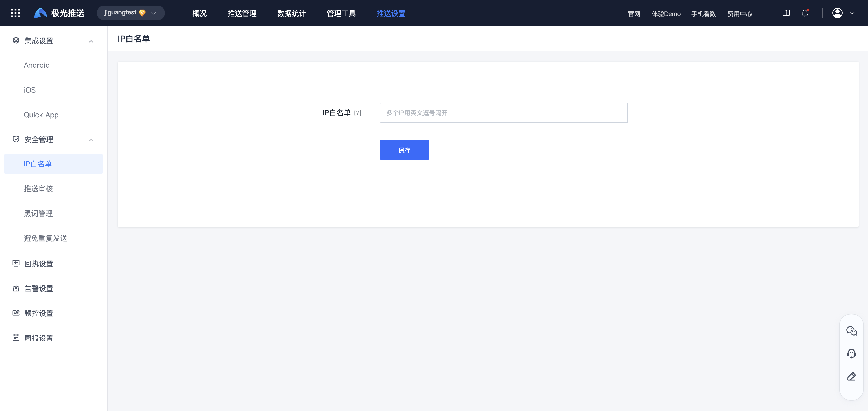Open the jiguangtest app selector dropdown

[131, 13]
